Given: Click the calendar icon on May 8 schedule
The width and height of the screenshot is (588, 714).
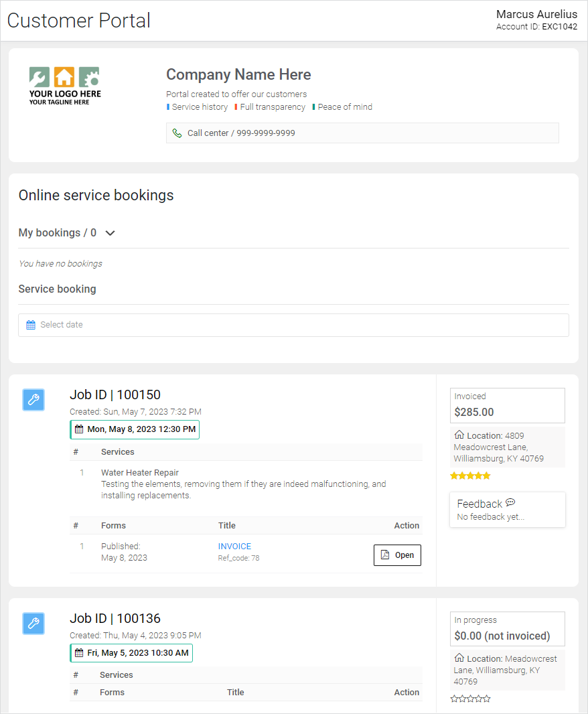Looking at the screenshot, I should [79, 429].
